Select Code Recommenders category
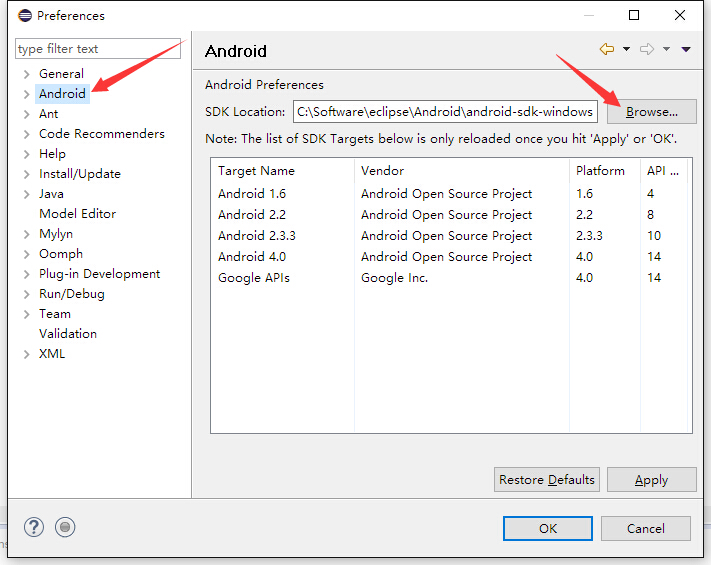711x565 pixels. pos(102,133)
